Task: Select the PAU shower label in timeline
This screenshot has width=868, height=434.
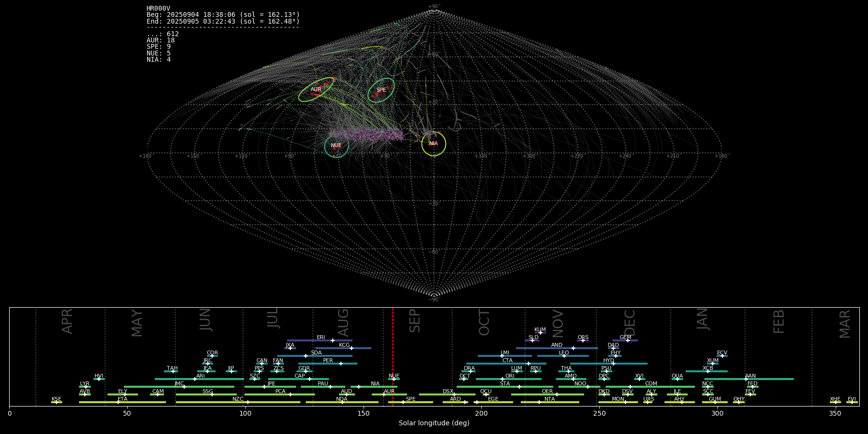Action: (x=323, y=384)
